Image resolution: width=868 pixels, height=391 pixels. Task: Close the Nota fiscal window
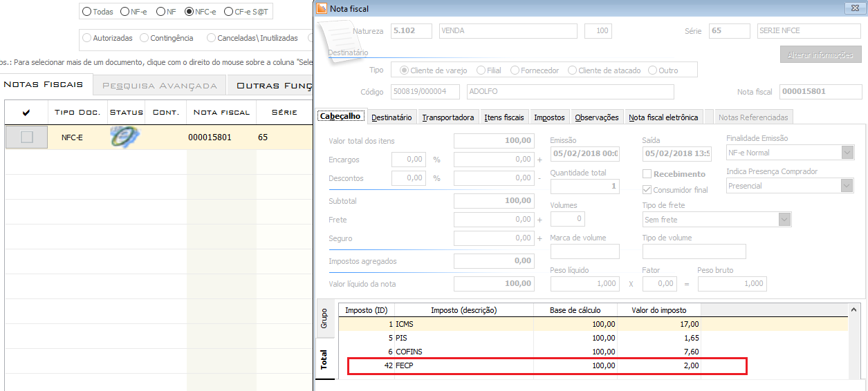pyautogui.click(x=855, y=8)
